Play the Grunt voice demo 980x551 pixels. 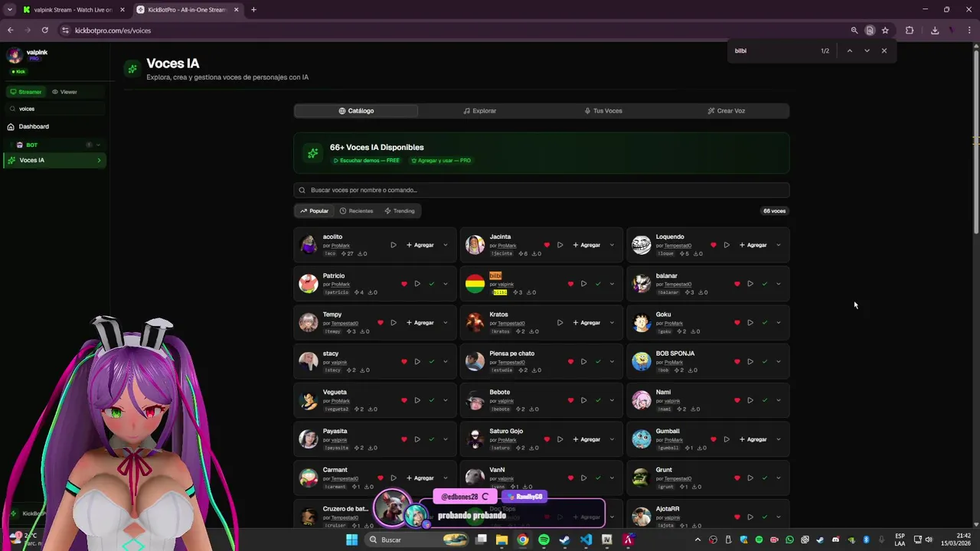click(750, 478)
